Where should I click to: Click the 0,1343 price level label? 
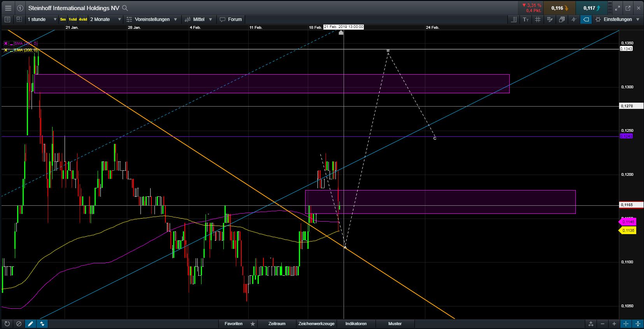click(x=626, y=49)
